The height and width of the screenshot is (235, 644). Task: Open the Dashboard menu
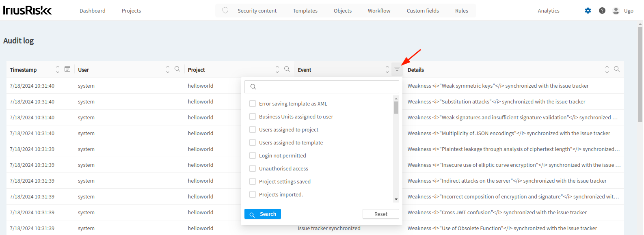92,11
